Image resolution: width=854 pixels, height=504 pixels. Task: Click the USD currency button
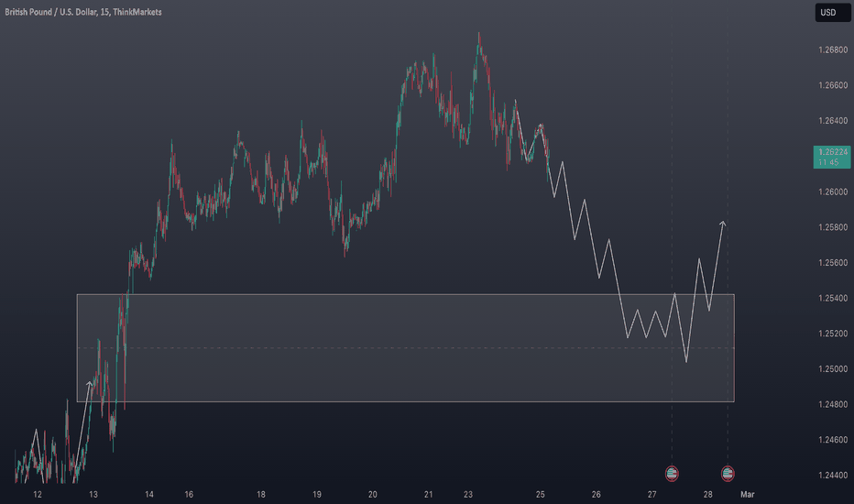click(832, 13)
